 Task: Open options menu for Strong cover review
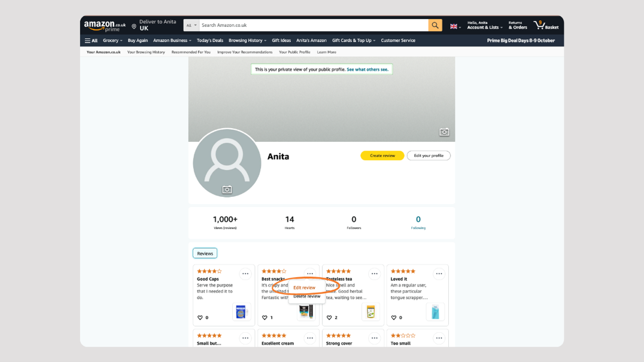pos(375,338)
